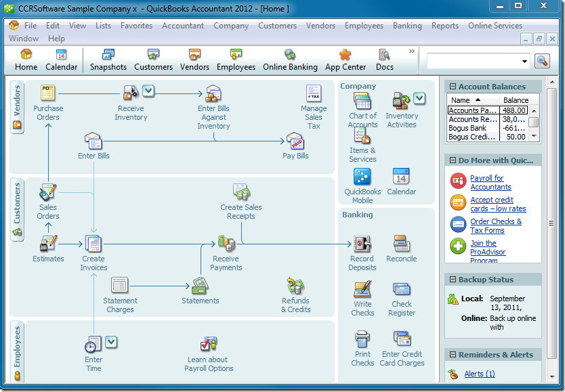This screenshot has width=565, height=392.
Task: Open Enter Credit Card Charges
Action: 402,339
